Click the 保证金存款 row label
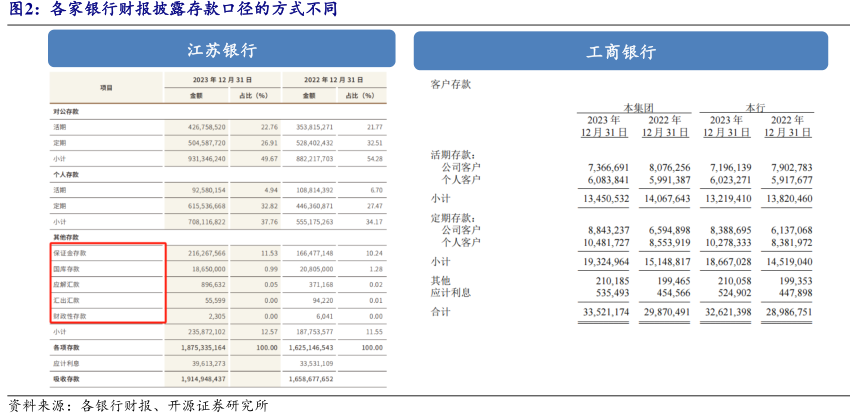The image size is (850, 415). click(71, 254)
